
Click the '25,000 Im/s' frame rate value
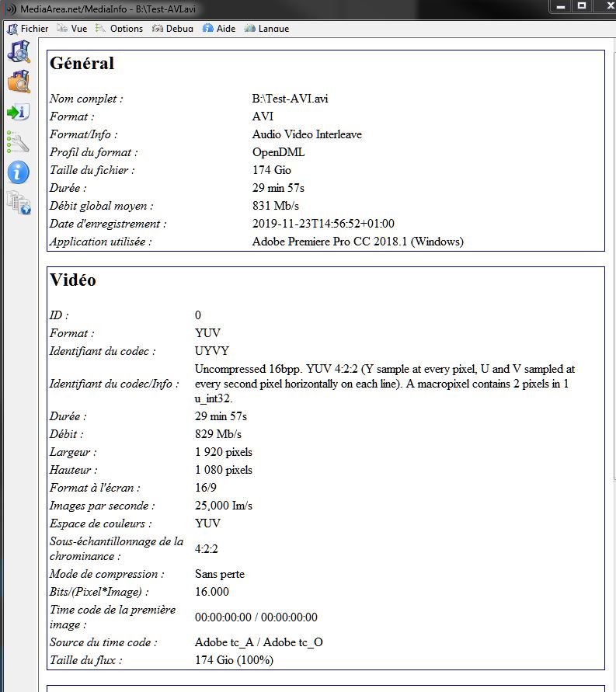click(223, 506)
